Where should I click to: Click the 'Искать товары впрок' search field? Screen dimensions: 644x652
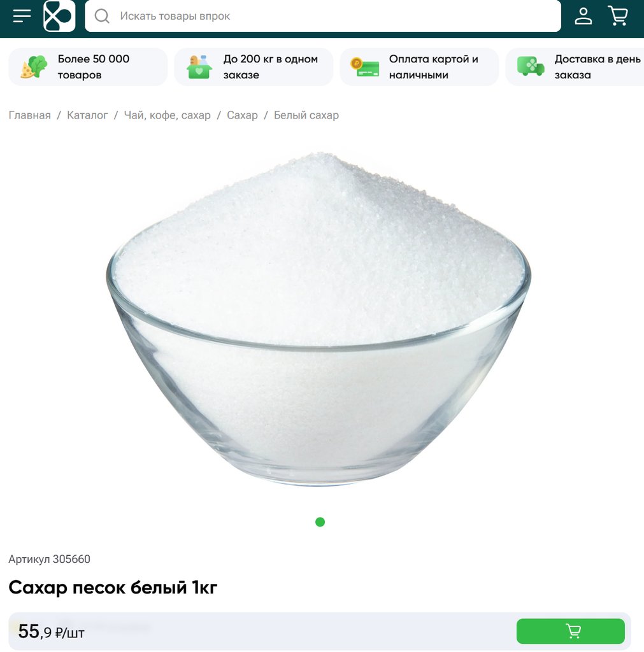[x=323, y=16]
